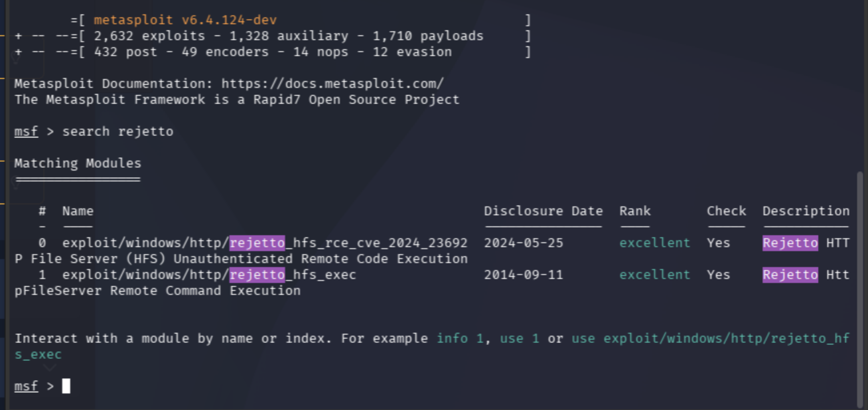This screenshot has height=410, width=868.
Task: Click 'excellent' rank in row 0
Action: 655,243
